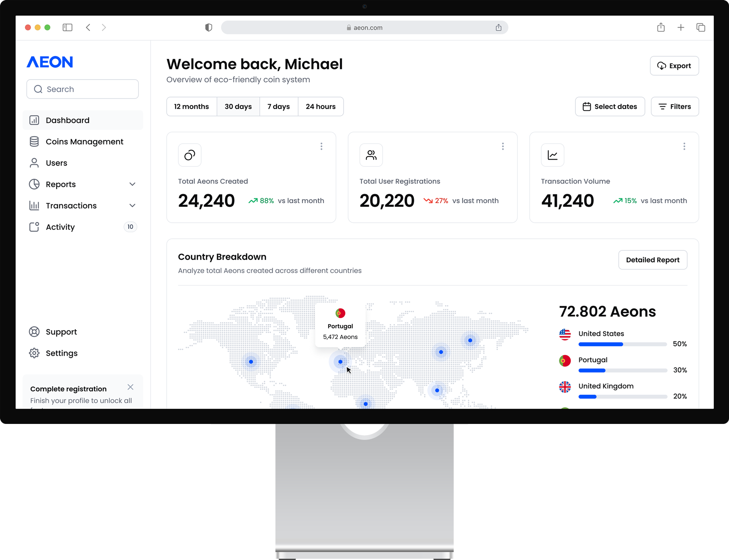Click the North America map marker
The height and width of the screenshot is (560, 729).
pyautogui.click(x=251, y=362)
